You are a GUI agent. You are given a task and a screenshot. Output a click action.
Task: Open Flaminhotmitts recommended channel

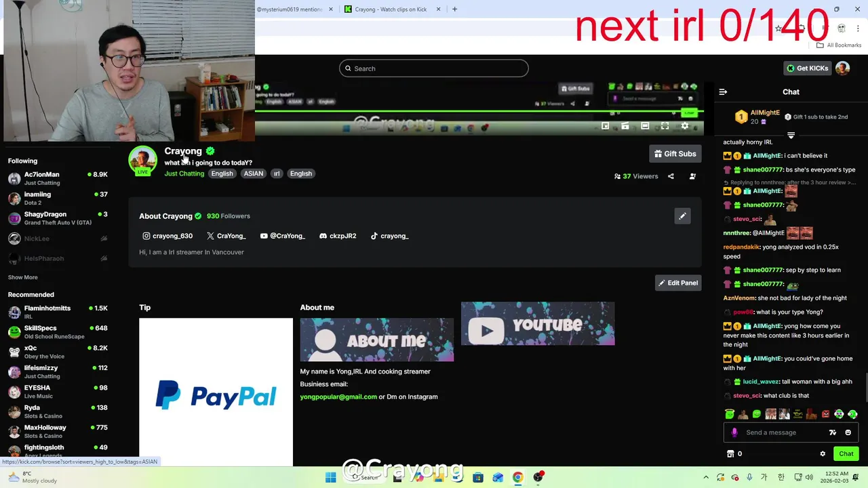click(x=58, y=312)
